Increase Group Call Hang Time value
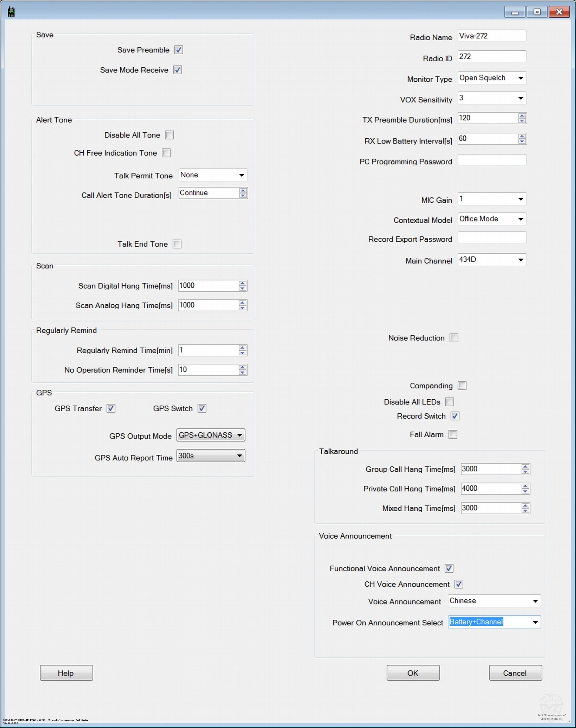 point(525,466)
